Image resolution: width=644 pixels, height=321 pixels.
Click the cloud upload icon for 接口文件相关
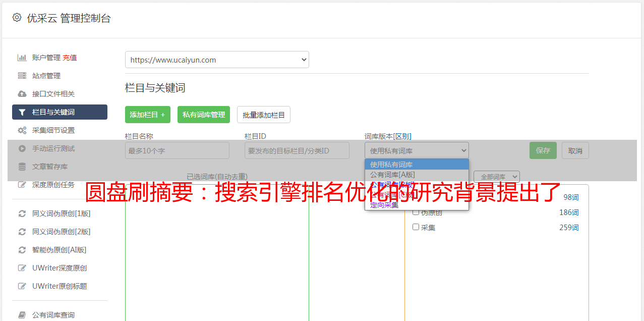coord(22,94)
